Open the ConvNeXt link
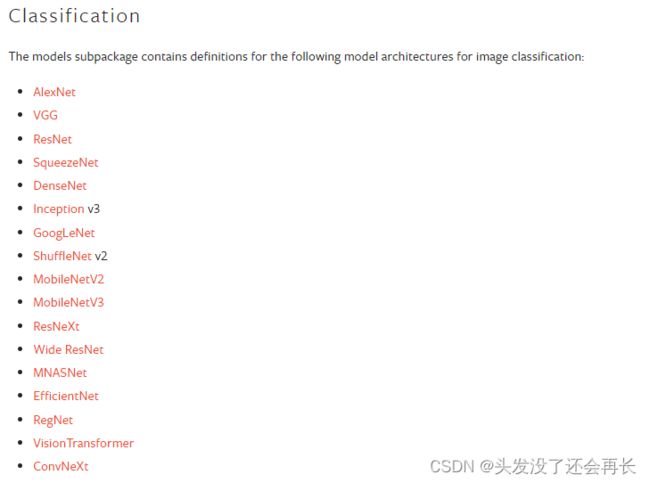 point(61,466)
